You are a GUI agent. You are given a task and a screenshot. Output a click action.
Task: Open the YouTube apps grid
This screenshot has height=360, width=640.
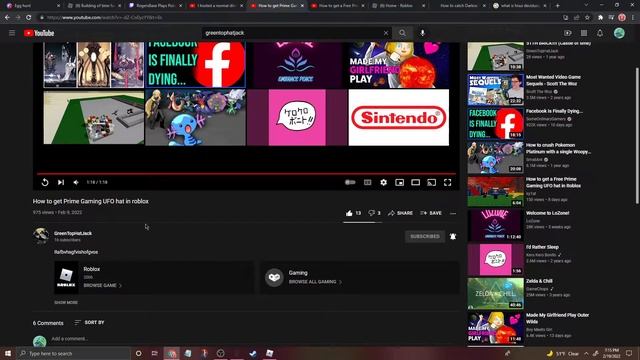pos(584,33)
